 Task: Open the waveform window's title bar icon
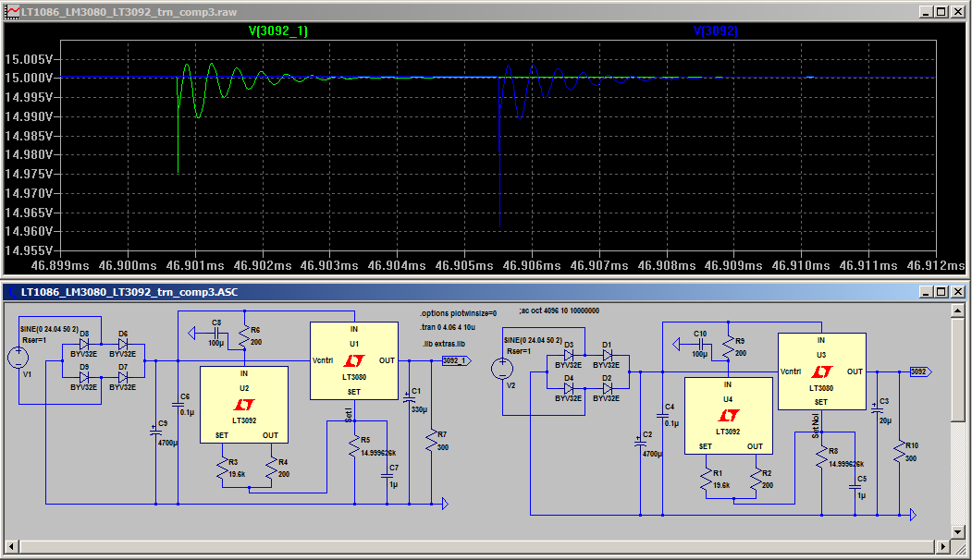12,12
